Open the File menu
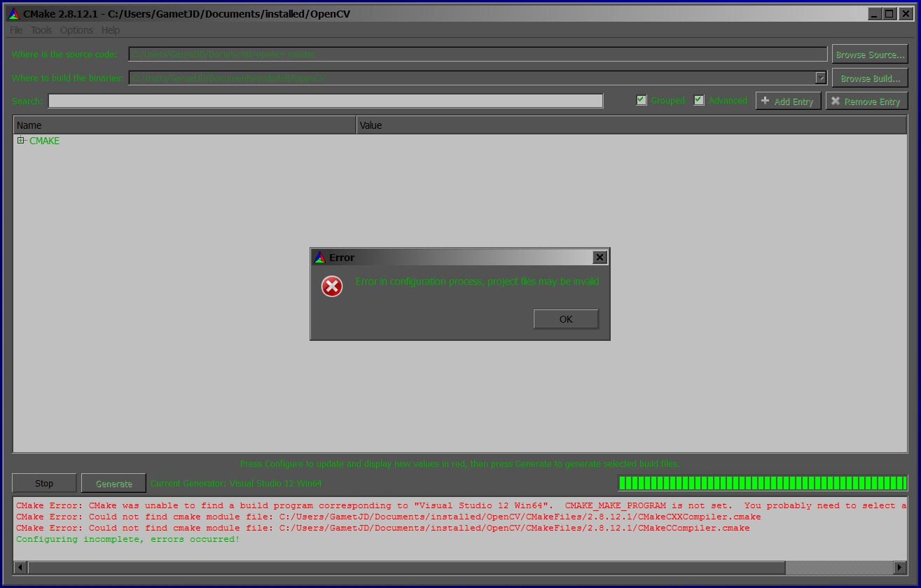This screenshot has height=588, width=921. tap(16, 30)
